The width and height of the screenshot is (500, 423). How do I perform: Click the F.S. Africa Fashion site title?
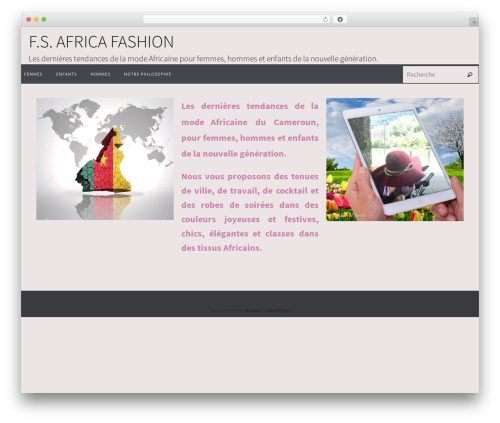[101, 42]
